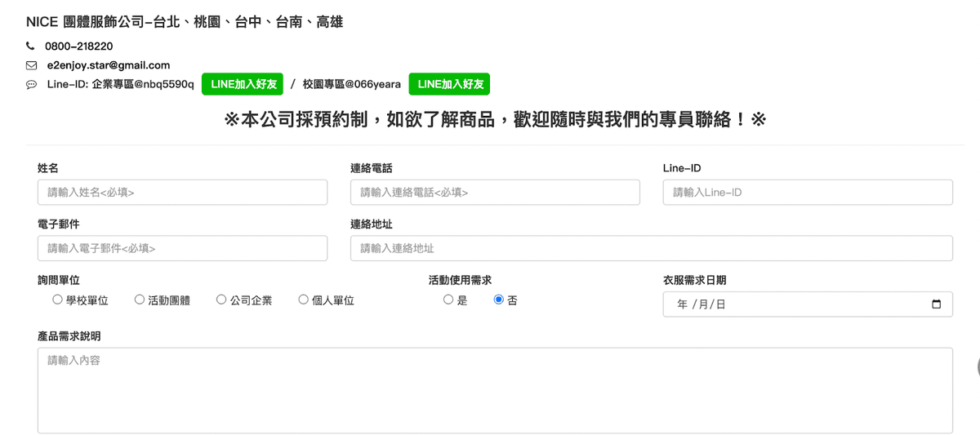Click the 0800-218220 phone number
This screenshot has height=435, width=980.
click(x=79, y=47)
